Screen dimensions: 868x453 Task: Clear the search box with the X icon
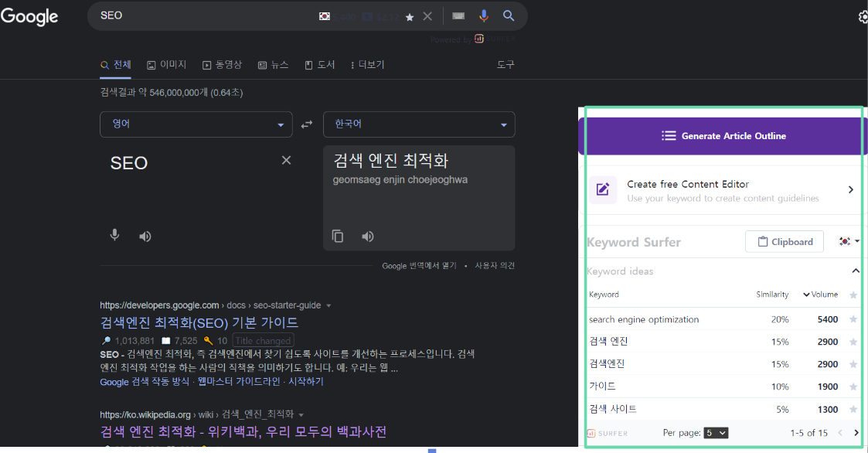pyautogui.click(x=427, y=16)
